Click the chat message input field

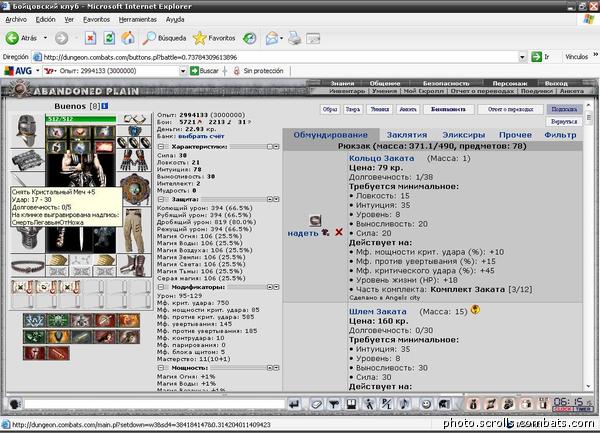(154, 404)
